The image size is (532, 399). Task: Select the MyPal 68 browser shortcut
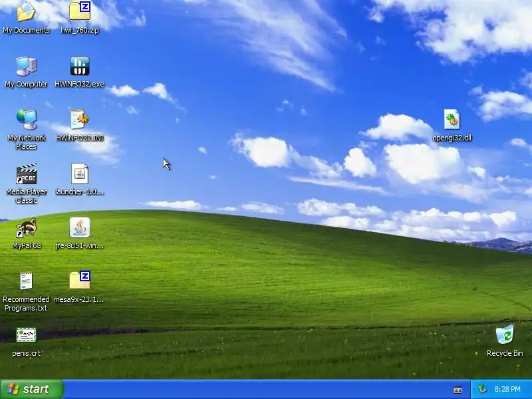[26, 227]
